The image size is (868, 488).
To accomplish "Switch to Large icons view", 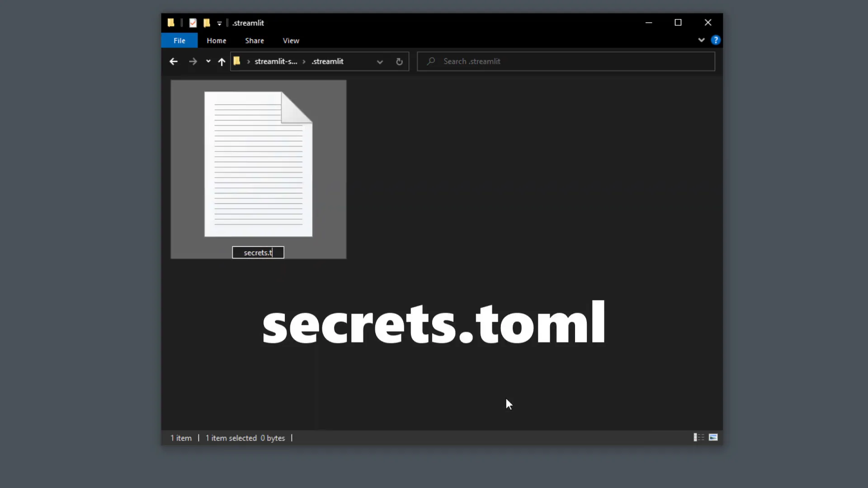I will coord(713,437).
